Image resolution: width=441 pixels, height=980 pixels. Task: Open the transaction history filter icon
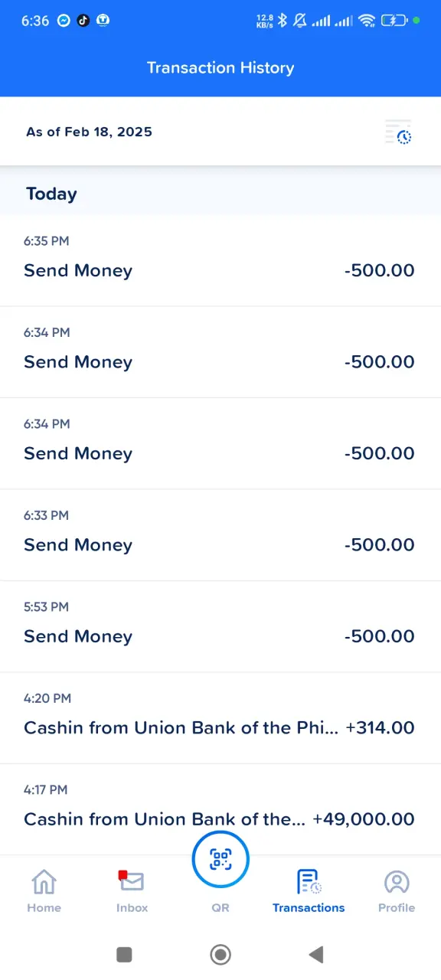[398, 132]
